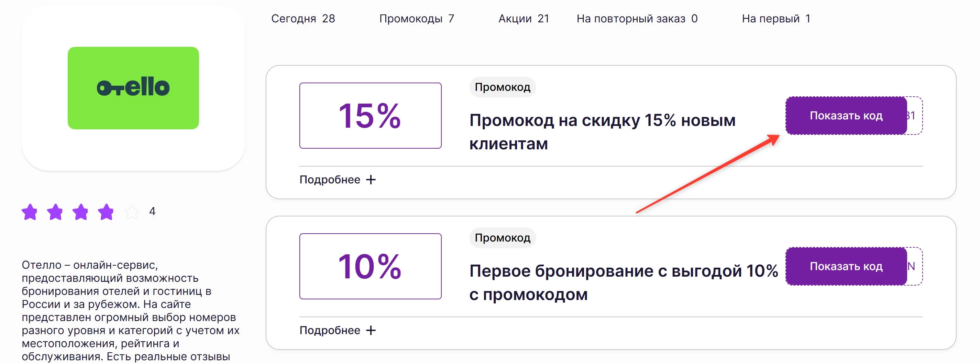The image size is (980, 363).
Task: Open the Сегодня tab
Action: point(303,19)
